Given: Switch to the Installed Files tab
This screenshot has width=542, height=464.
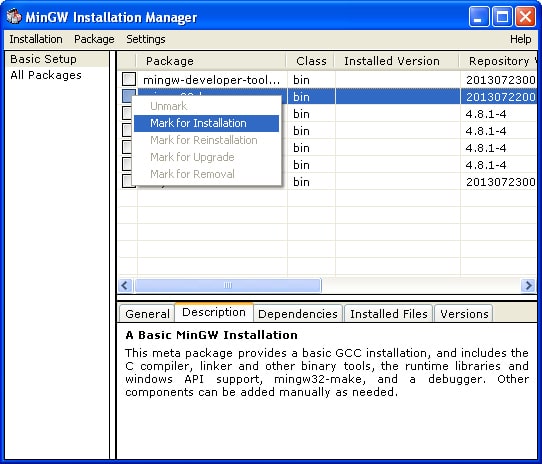Looking at the screenshot, I should pos(389,314).
